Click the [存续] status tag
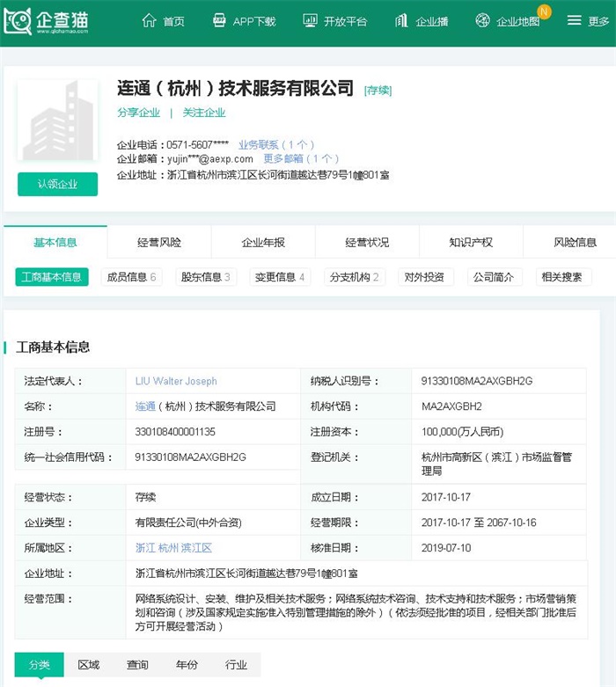 point(378,91)
